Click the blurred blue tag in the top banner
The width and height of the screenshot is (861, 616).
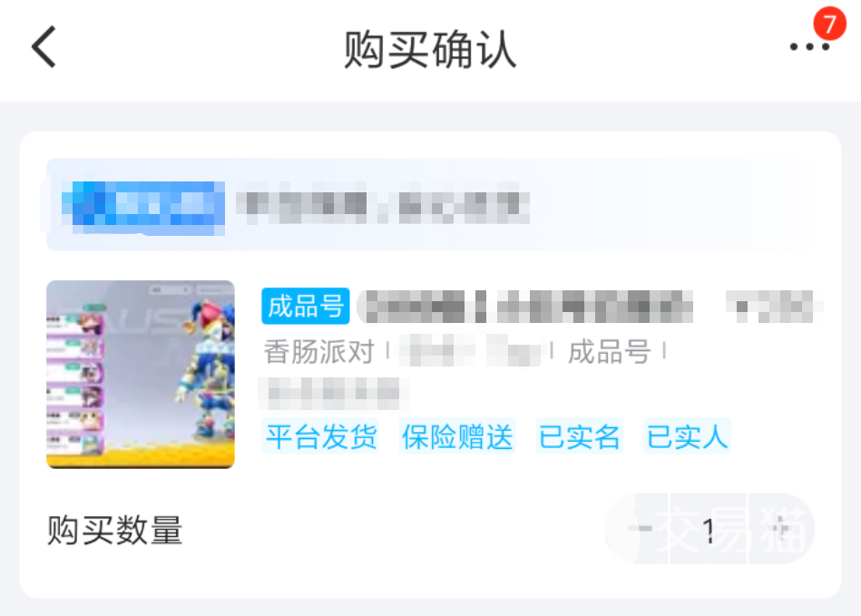coord(144,204)
